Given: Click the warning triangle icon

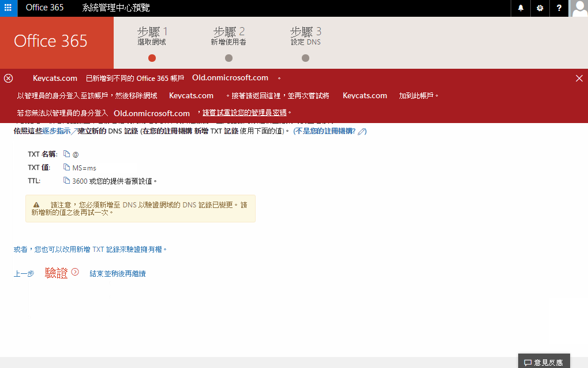Looking at the screenshot, I should click(x=36, y=205).
